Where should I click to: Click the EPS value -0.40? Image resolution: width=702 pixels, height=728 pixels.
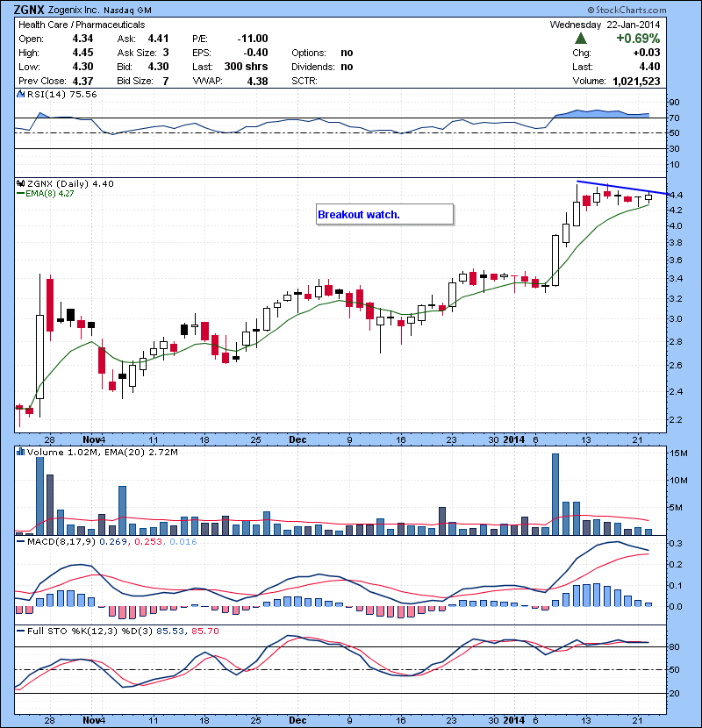[x=255, y=53]
